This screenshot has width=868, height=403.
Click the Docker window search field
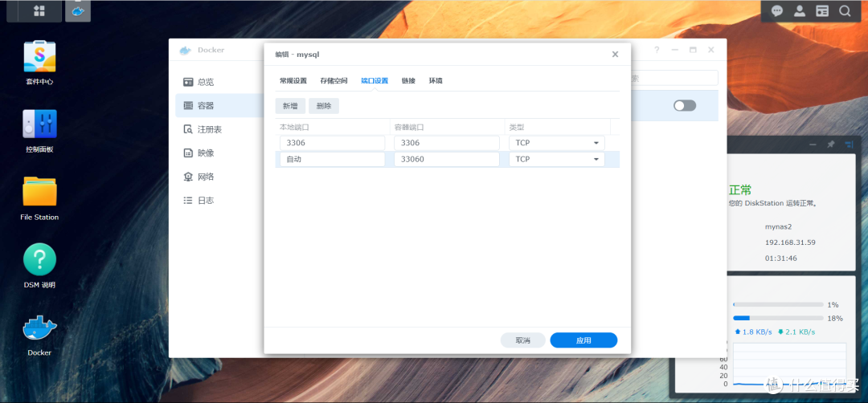pos(674,79)
